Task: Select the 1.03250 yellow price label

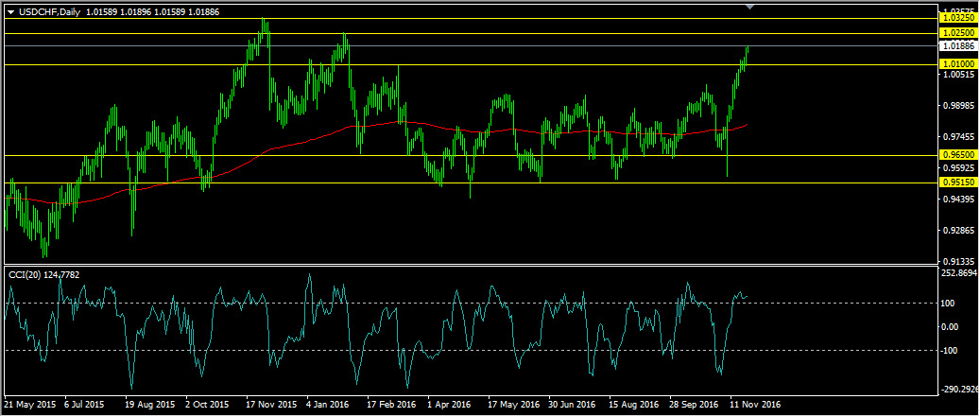Action: click(x=959, y=18)
